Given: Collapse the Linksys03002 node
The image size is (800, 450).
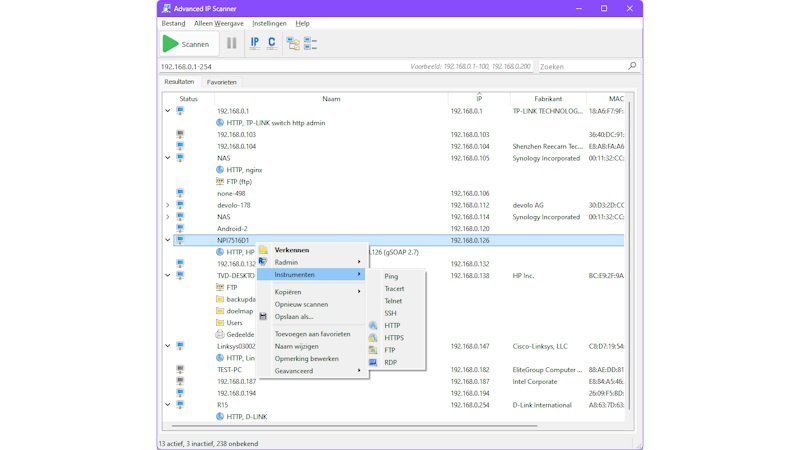Looking at the screenshot, I should (x=167, y=346).
